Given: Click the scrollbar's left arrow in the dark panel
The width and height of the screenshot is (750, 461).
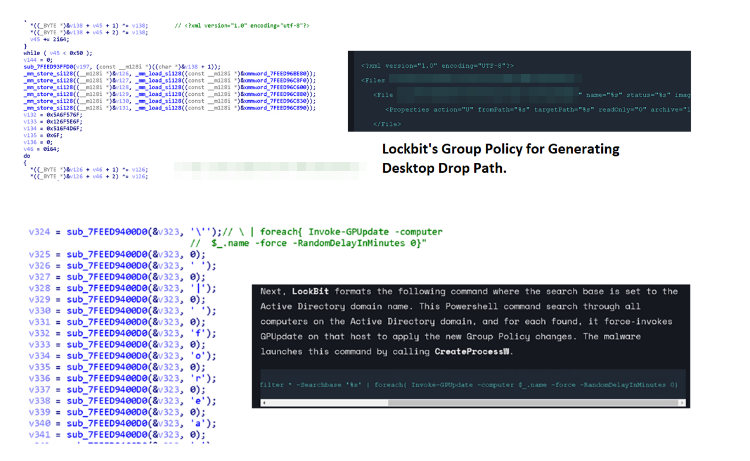Looking at the screenshot, I should click(264, 403).
